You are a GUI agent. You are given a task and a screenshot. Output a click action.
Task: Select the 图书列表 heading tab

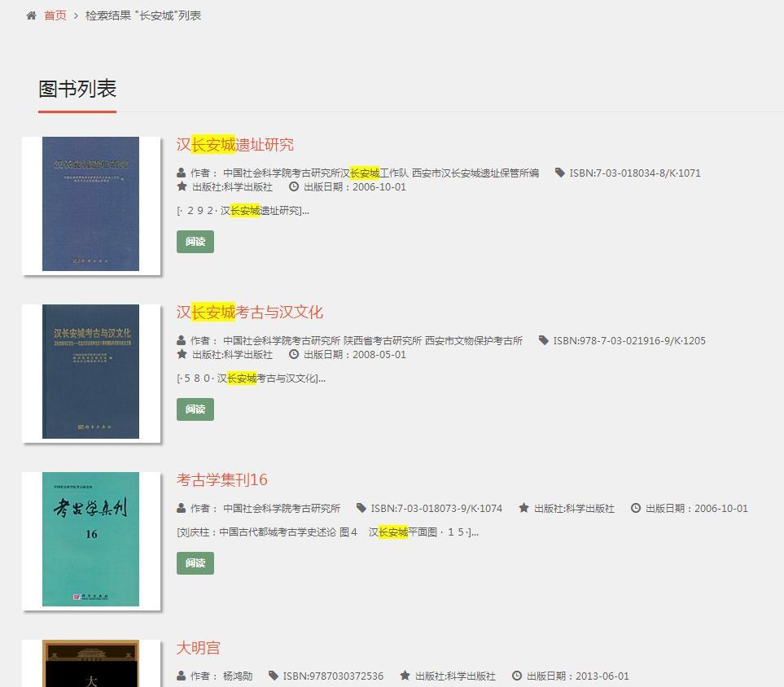coord(77,89)
